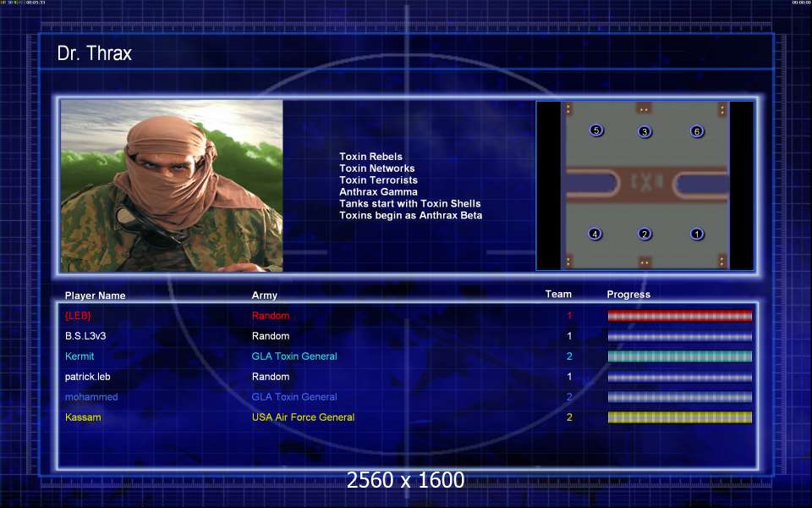
Task: Click start position marker 2 on map
Action: point(645,234)
